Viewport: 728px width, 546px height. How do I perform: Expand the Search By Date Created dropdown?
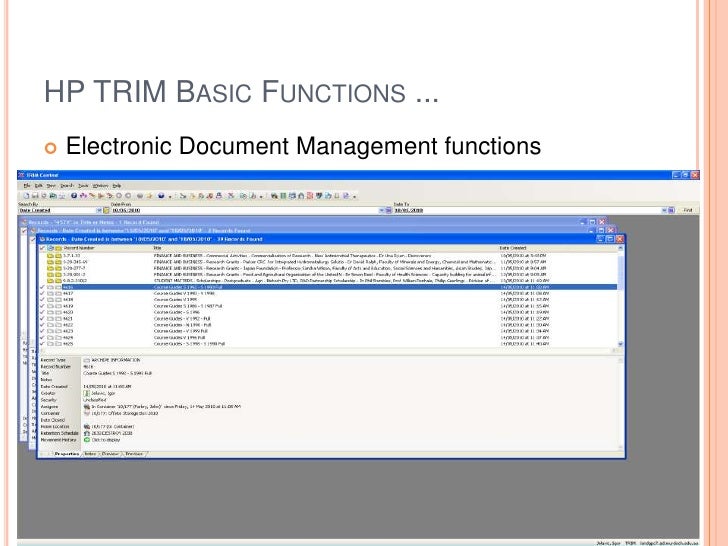(99, 210)
